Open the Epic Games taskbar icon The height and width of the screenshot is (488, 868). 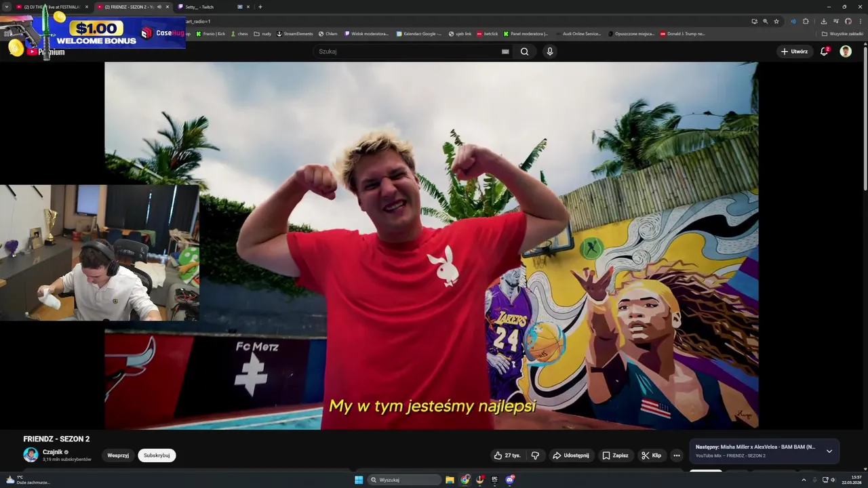[x=495, y=480]
